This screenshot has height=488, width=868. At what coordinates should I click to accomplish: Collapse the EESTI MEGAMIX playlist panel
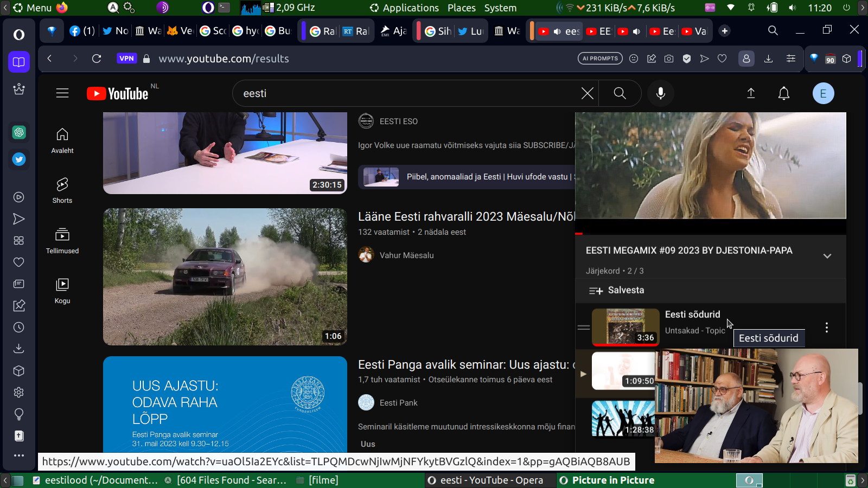[x=827, y=256]
